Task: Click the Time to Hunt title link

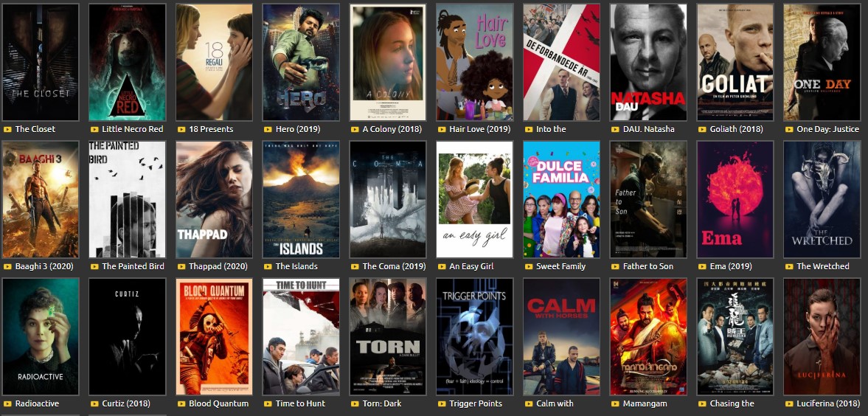Action: click(301, 403)
